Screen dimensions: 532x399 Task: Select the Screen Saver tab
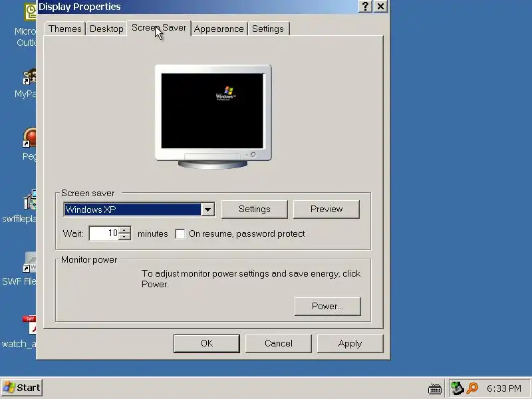(x=159, y=28)
